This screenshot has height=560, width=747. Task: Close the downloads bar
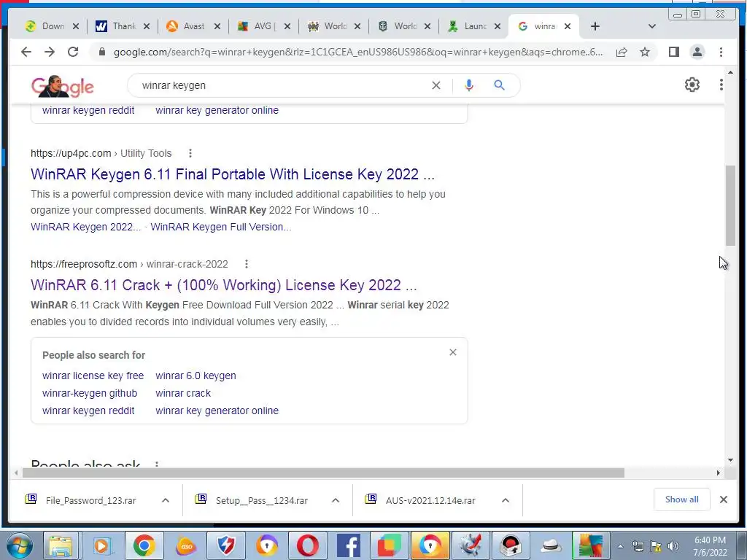click(723, 499)
